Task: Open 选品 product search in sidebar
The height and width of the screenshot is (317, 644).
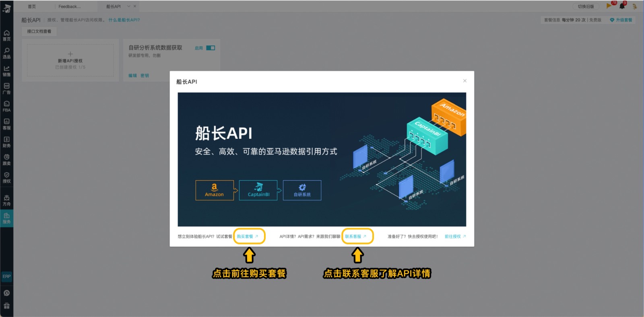Action: click(6, 53)
